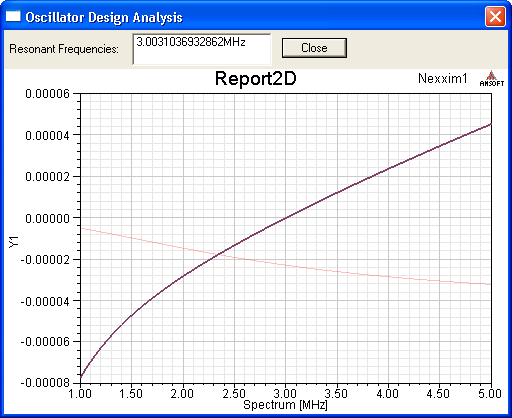Click the 3.00 X-axis tick label
This screenshot has height=418, width=512.
pos(285,394)
